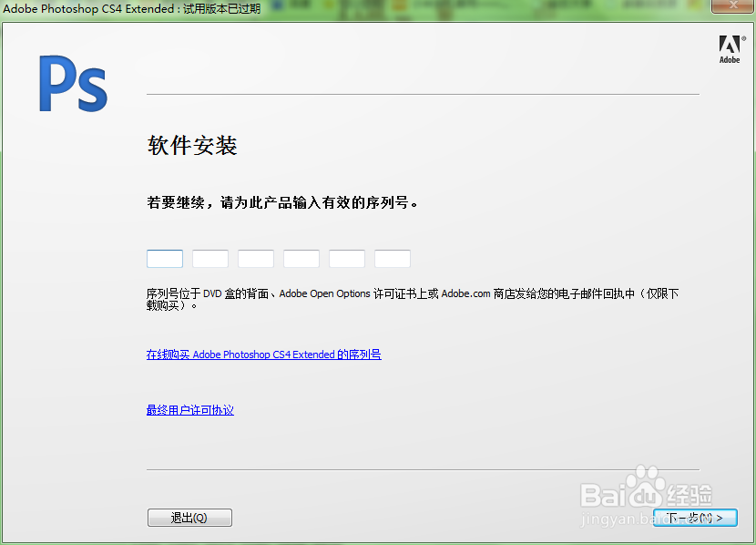Screen dimensions: 756x545
Task: Click the Adobe logo icon
Action: (x=730, y=49)
